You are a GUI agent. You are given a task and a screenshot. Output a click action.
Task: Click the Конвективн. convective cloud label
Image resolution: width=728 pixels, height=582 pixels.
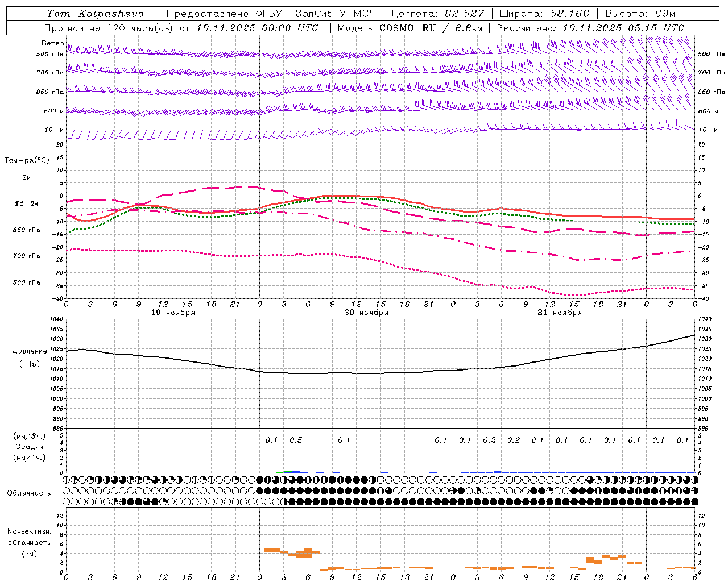29,531
